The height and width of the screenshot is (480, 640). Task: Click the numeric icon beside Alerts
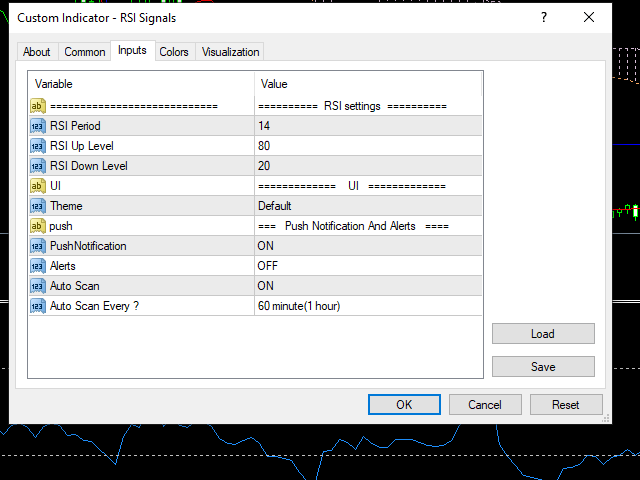[x=38, y=266]
